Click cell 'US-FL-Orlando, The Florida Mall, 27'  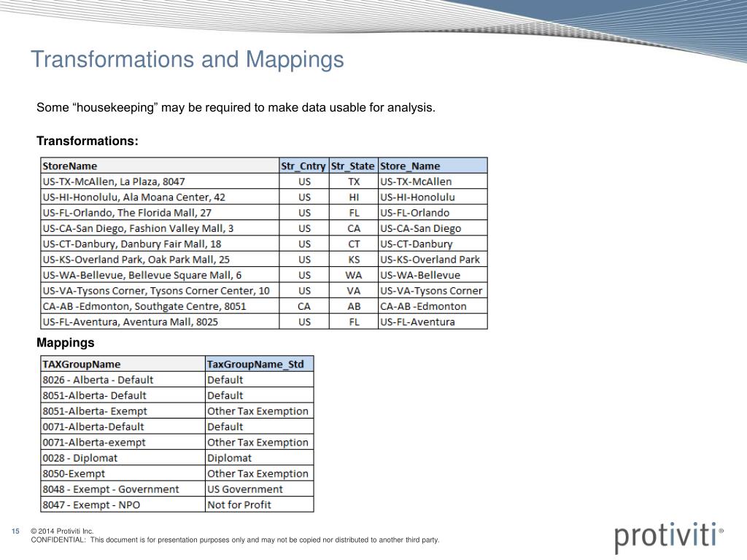click(160, 212)
